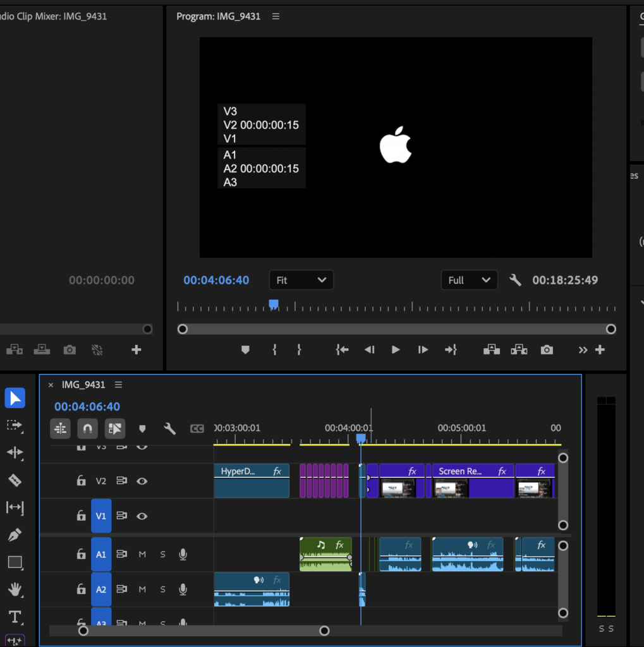
Task: Switch to the Hand tool
Action: [x=15, y=590]
